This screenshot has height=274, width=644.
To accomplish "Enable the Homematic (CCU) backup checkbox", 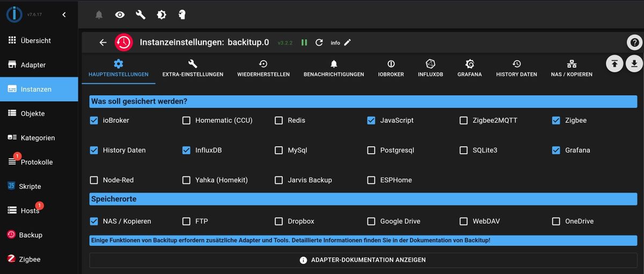I will click(x=186, y=121).
